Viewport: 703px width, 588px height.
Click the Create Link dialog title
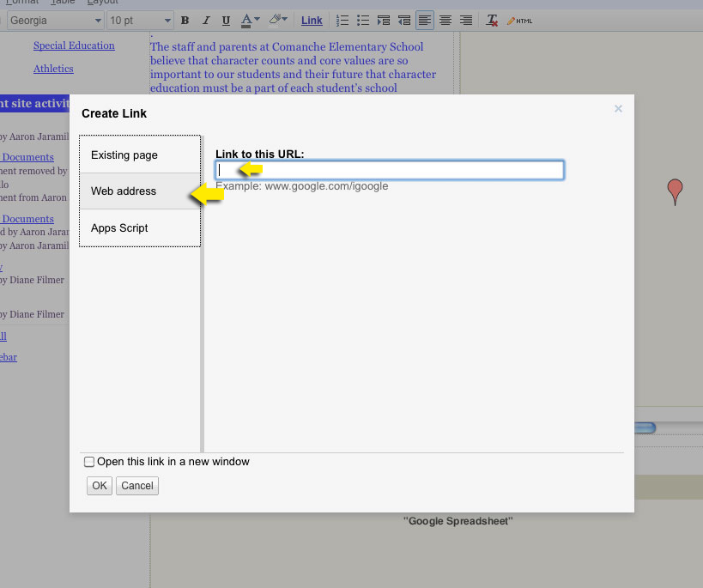[x=114, y=113]
